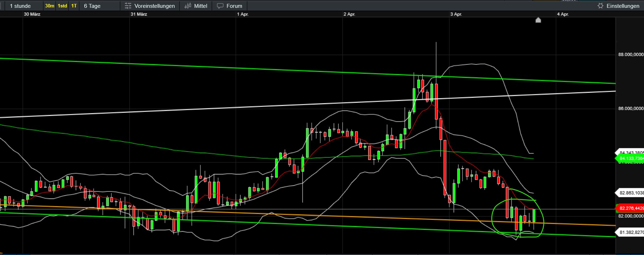This screenshot has height=255, width=644.
Task: Click the '2 Apr.' date label
Action: pyautogui.click(x=349, y=14)
